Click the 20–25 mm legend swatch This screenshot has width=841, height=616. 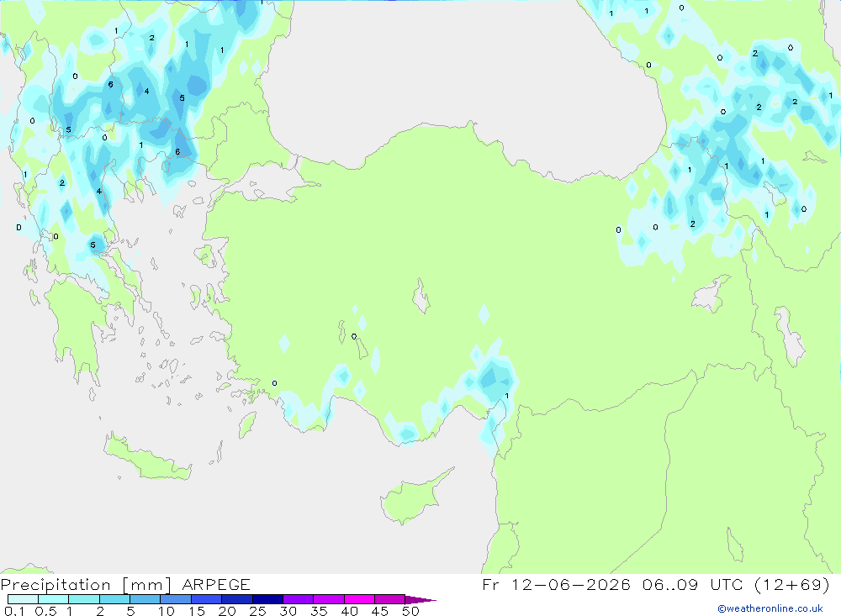(x=237, y=599)
